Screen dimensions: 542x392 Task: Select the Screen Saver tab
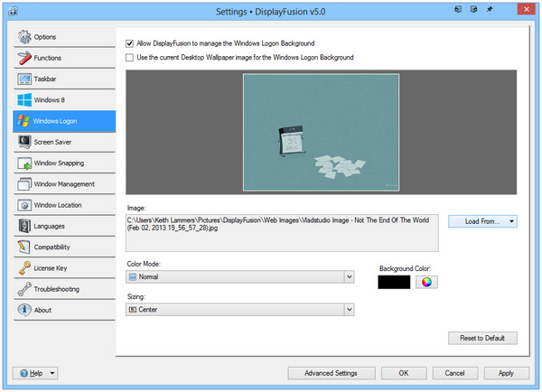(x=64, y=142)
